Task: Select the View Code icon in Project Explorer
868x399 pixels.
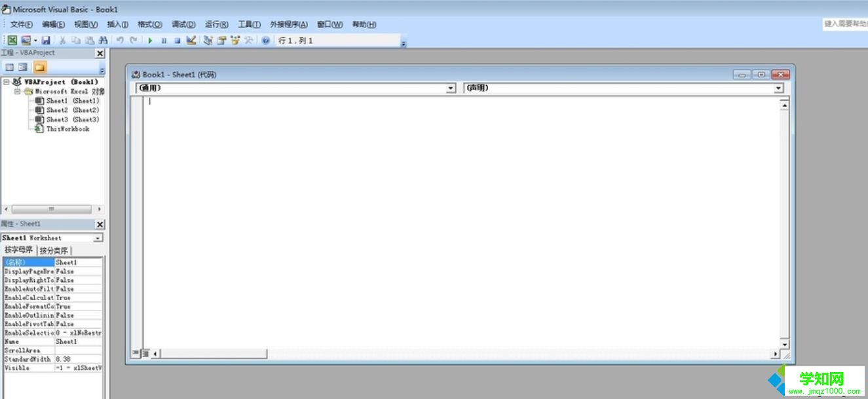Action: [x=9, y=67]
